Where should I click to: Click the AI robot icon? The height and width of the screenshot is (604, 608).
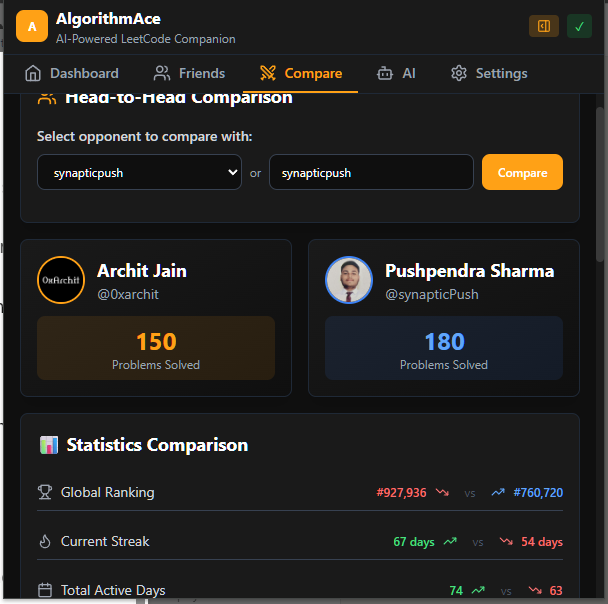(x=385, y=73)
